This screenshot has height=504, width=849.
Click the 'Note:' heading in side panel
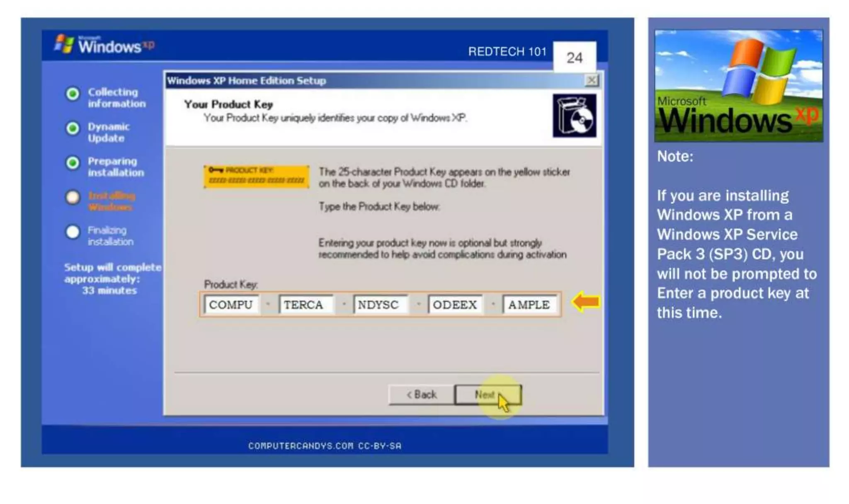[675, 156]
